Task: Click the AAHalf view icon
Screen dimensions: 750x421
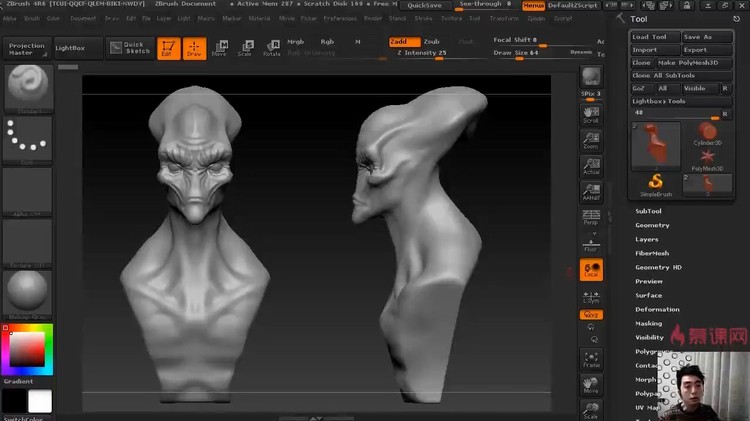Action: [591, 193]
